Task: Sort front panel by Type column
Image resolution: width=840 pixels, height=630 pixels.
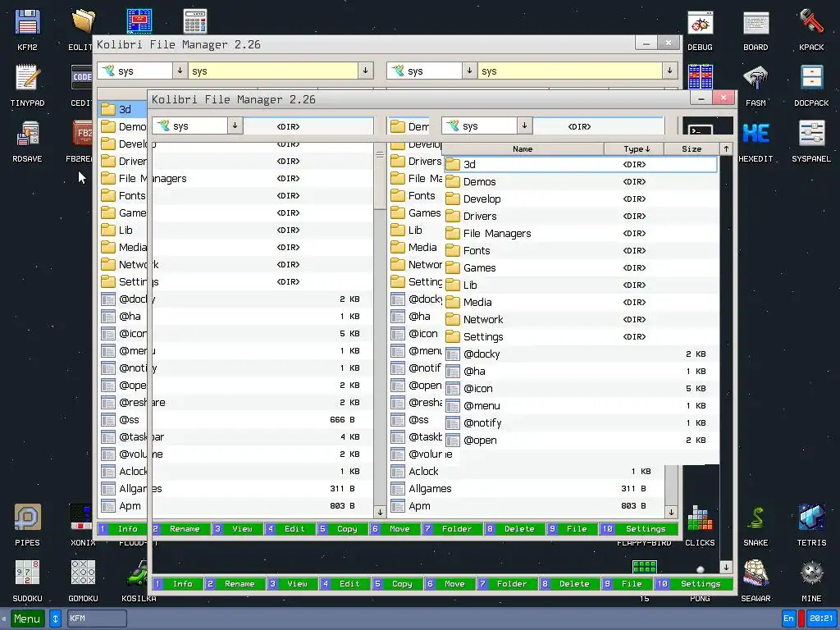Action: click(x=634, y=149)
